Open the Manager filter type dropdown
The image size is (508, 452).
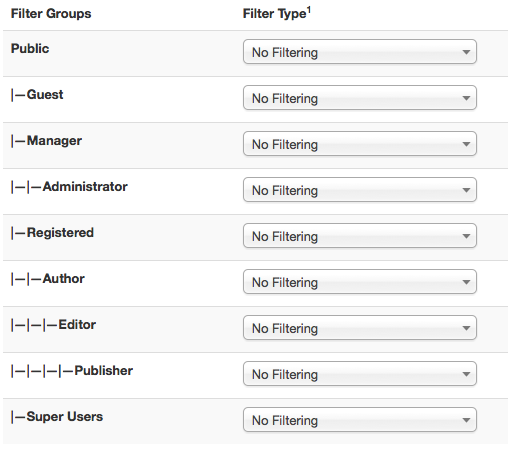pyautogui.click(x=360, y=144)
